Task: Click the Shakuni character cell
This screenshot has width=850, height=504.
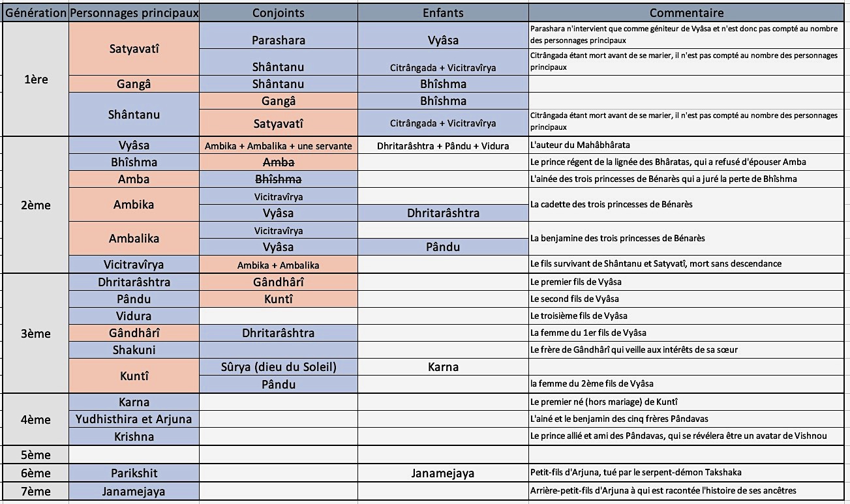Action: (x=134, y=349)
